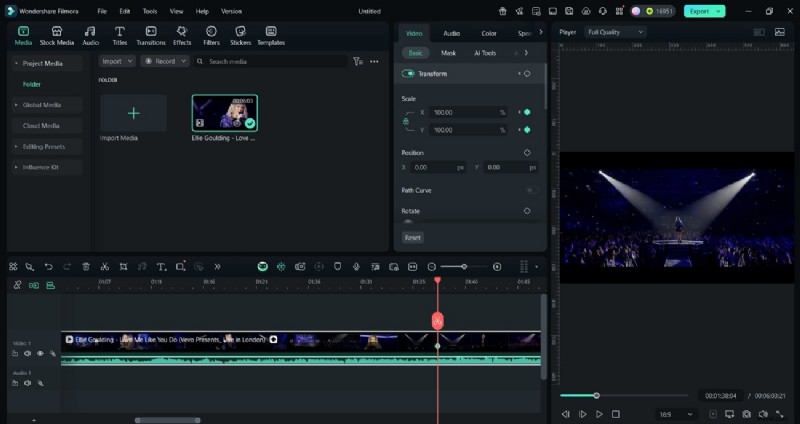Switch to the Audio properties tab
The image size is (800, 424).
(451, 33)
